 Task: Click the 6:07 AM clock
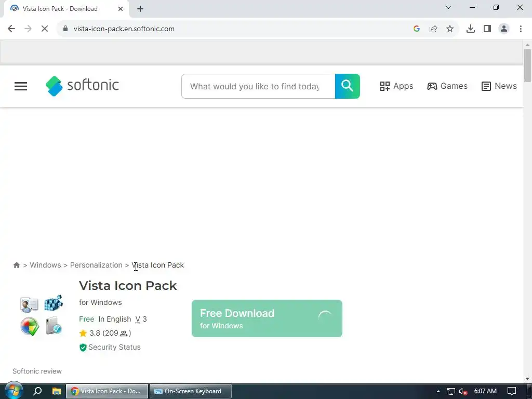click(485, 391)
